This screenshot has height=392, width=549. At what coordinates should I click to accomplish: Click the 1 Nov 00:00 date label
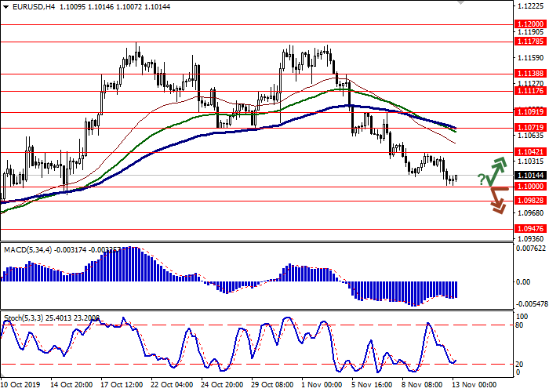322,386
